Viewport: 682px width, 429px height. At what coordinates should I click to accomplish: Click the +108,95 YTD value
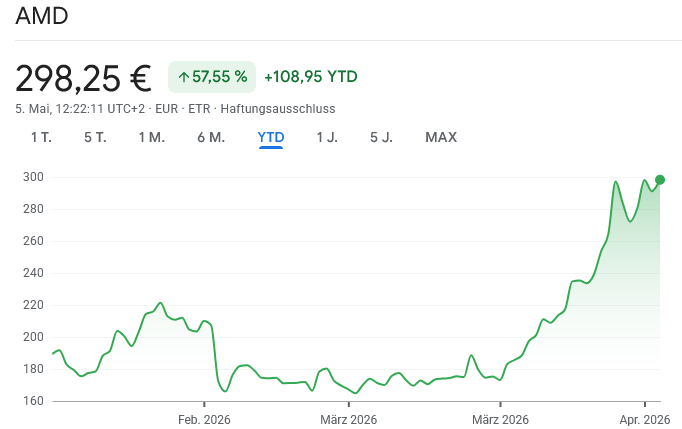311,77
